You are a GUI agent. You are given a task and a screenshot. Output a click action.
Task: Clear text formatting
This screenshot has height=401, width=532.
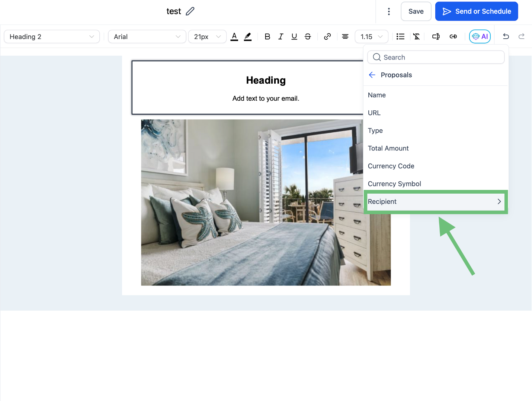click(x=417, y=36)
